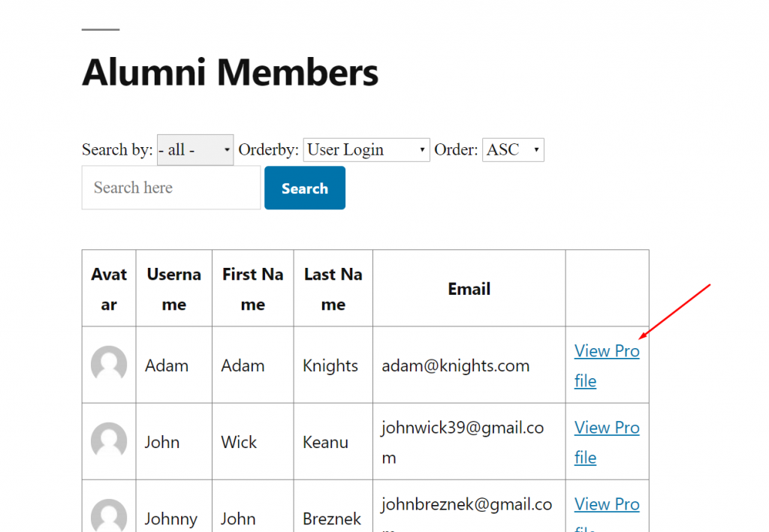The image size is (769, 532).
Task: Click John's avatar icon
Action: 109,440
